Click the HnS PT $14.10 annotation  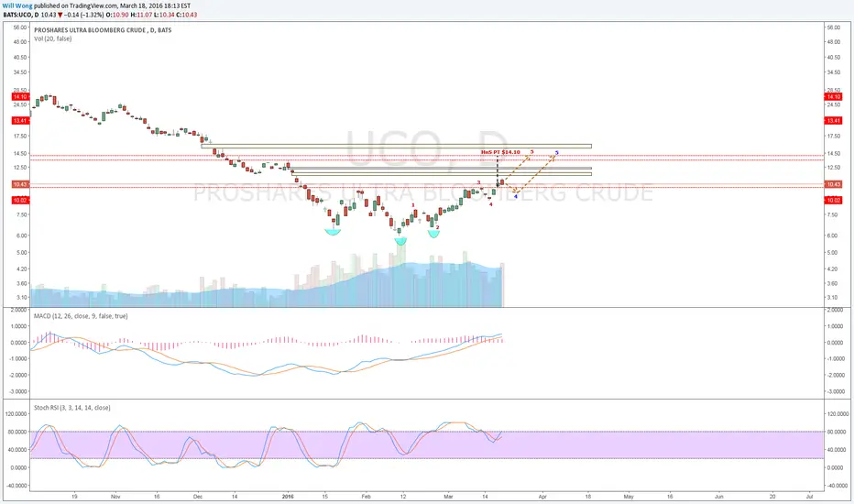pos(500,152)
